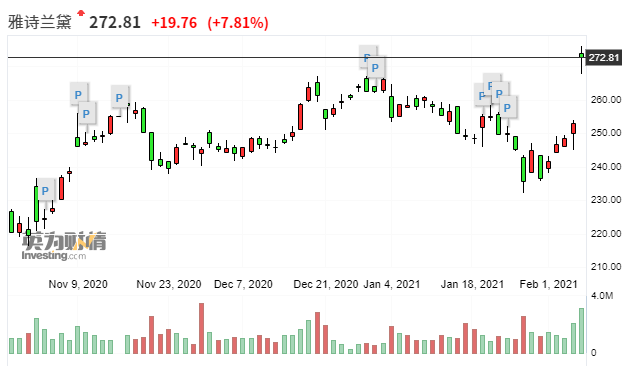Click the 4.0M volume axis label
This screenshot has width=634, height=373.
[x=602, y=296]
